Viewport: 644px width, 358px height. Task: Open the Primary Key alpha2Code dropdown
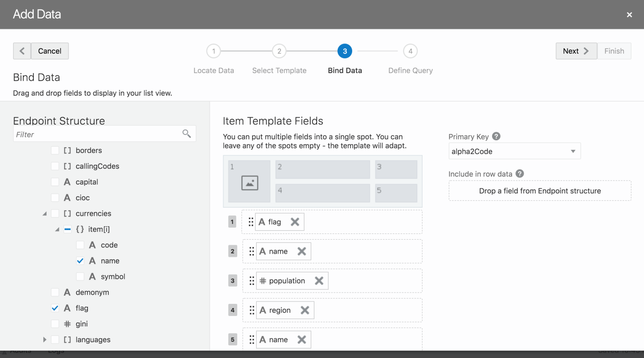tap(515, 151)
